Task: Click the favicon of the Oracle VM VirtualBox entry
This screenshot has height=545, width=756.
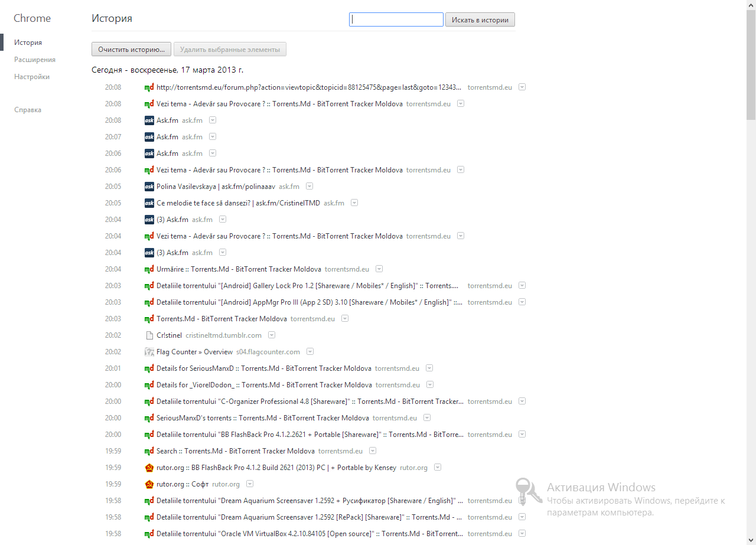Action: pos(149,534)
